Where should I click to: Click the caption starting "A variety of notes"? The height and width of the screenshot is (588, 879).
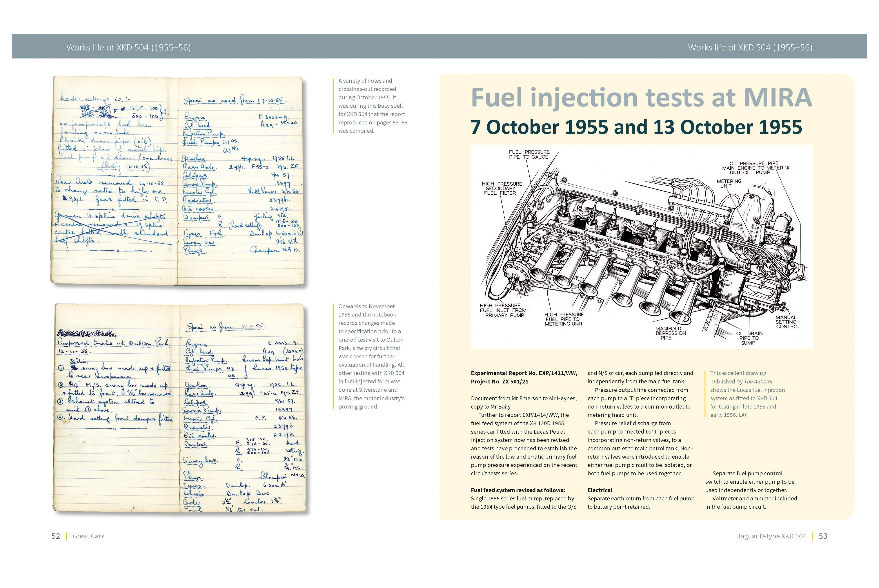pos(372,106)
